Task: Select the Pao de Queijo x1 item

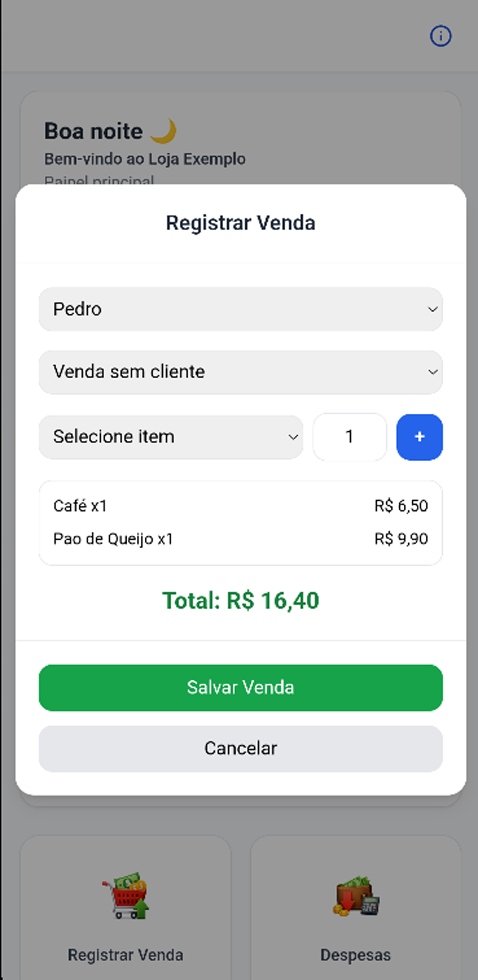Action: [x=113, y=539]
